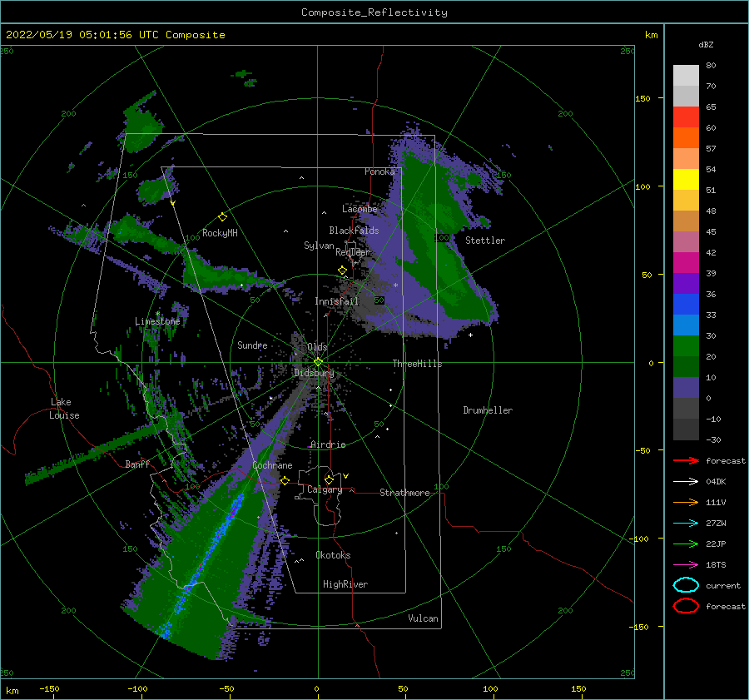The width and height of the screenshot is (749, 700).
Task: Click the Innisfail city label
Action: click(x=336, y=301)
